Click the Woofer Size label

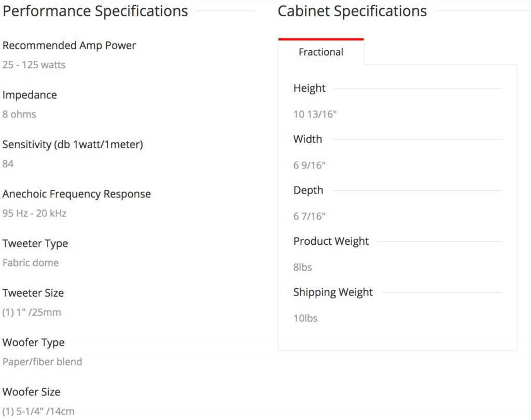31,392
